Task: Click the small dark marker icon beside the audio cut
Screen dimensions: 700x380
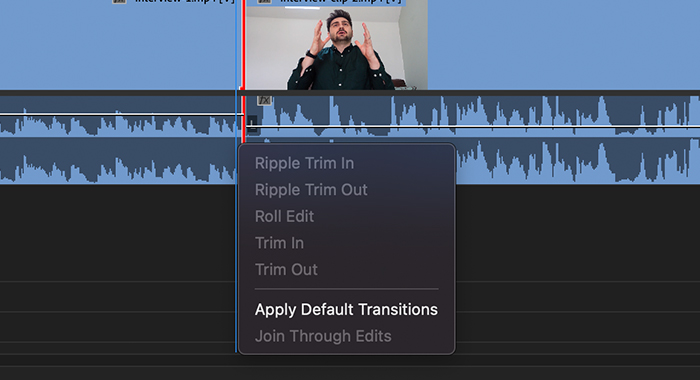Action: click(x=252, y=124)
